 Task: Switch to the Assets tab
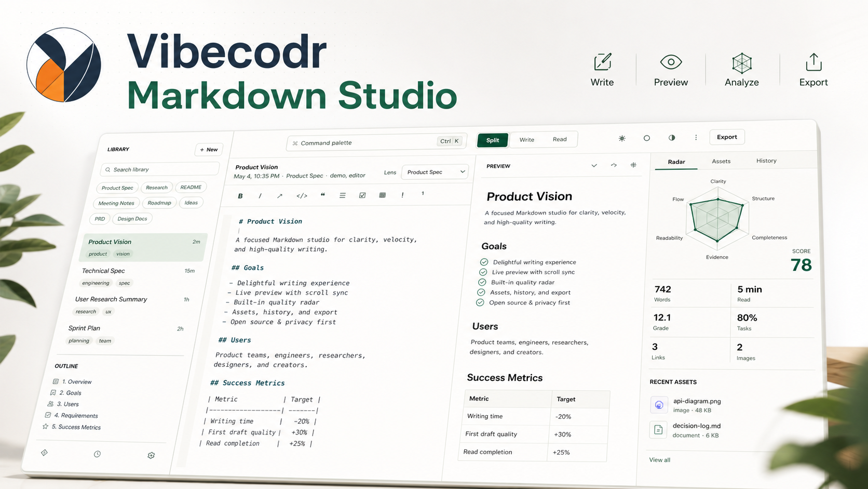pos(721,162)
